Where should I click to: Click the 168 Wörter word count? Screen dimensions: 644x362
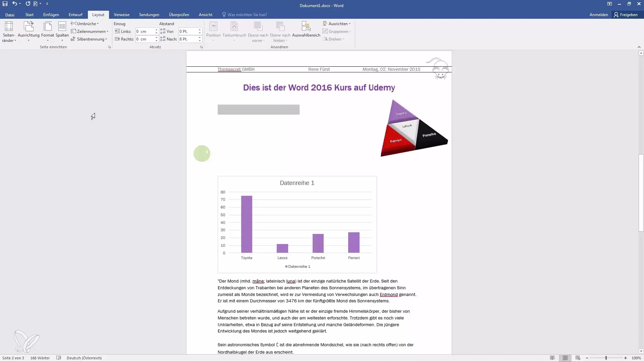point(40,358)
